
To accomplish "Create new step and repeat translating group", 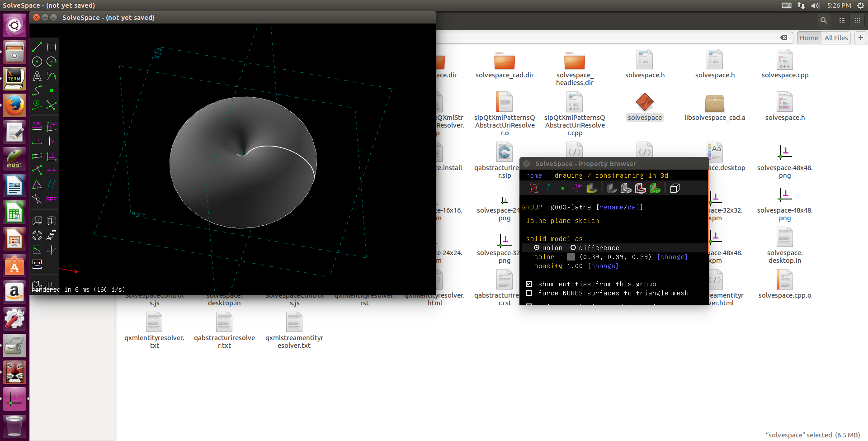I will [52, 235].
